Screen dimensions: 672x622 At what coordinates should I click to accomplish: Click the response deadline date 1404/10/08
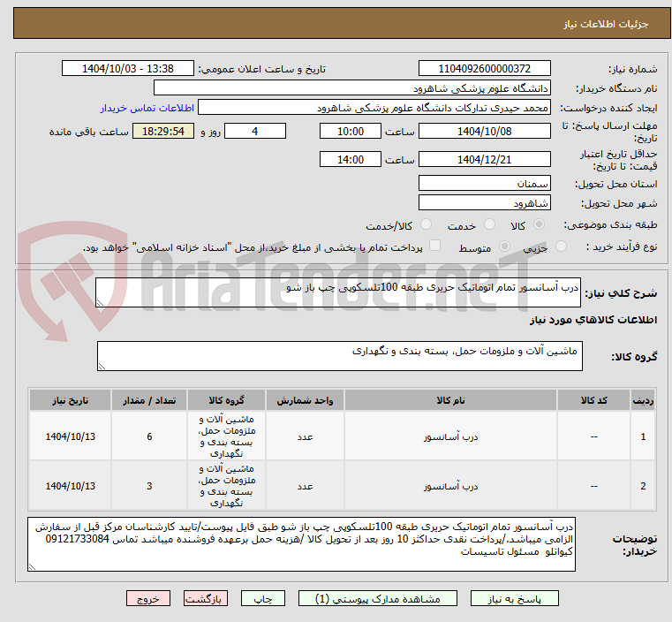coord(484,131)
